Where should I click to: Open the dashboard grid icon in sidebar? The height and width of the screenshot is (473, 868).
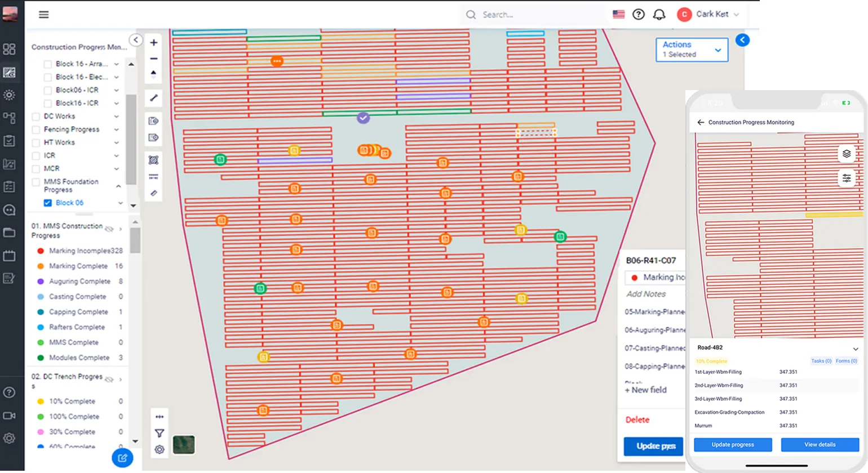tap(9, 49)
